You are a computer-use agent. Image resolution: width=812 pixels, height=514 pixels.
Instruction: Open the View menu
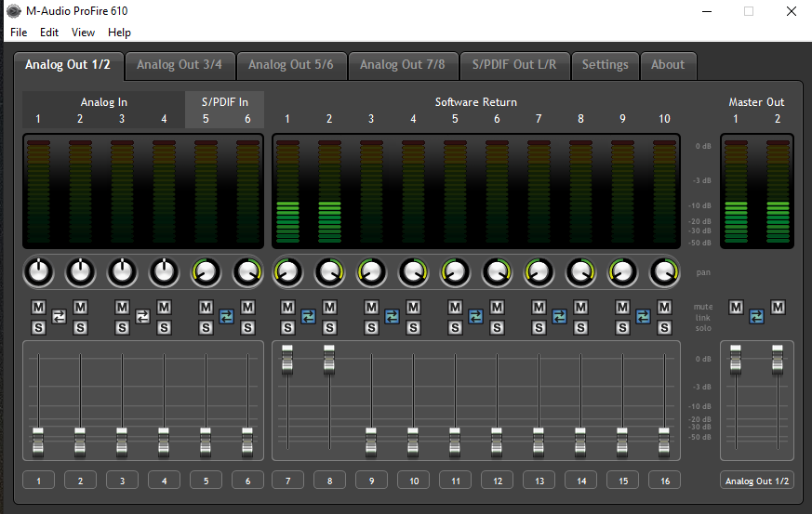83,33
